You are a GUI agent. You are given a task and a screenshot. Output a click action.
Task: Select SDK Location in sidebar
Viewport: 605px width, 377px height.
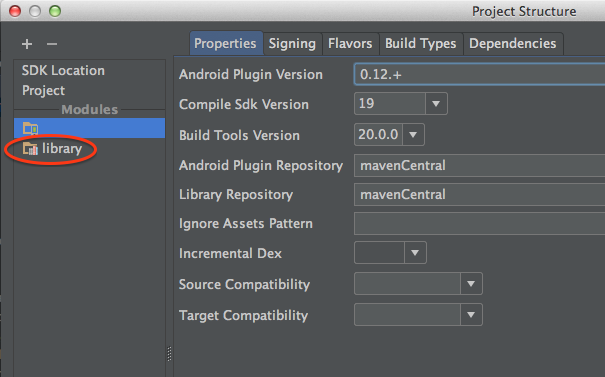click(63, 71)
